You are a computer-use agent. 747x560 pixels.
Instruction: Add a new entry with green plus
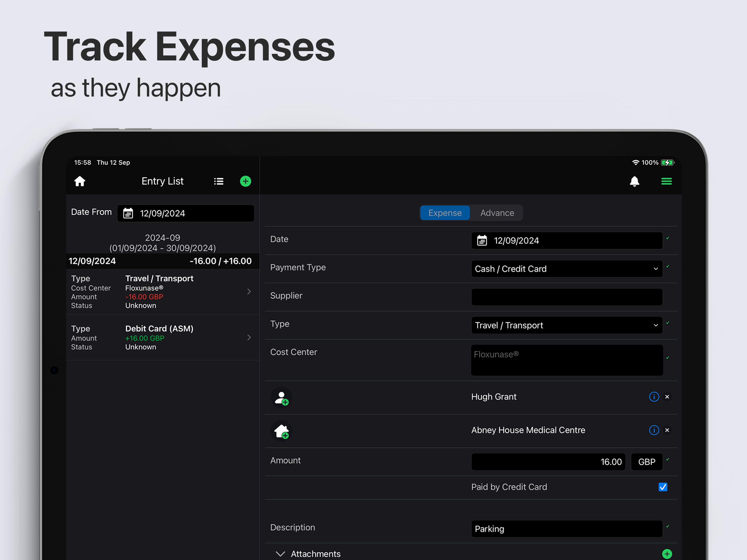pos(246,181)
